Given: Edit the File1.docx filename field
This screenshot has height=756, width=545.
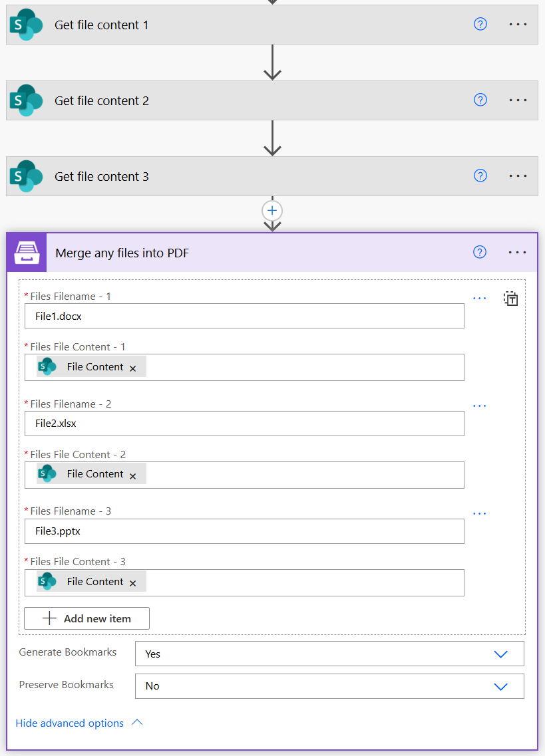Looking at the screenshot, I should click(244, 316).
